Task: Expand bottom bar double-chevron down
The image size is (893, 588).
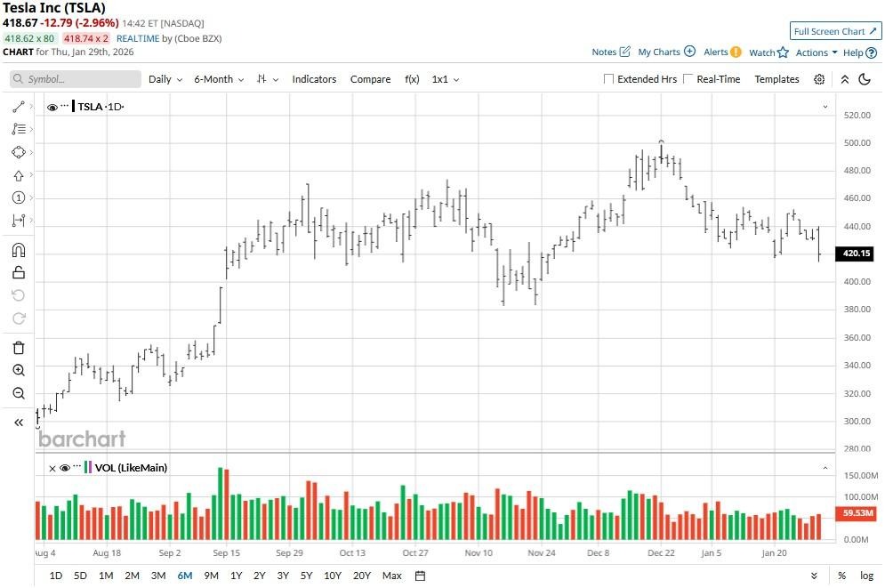Action: pos(814,576)
